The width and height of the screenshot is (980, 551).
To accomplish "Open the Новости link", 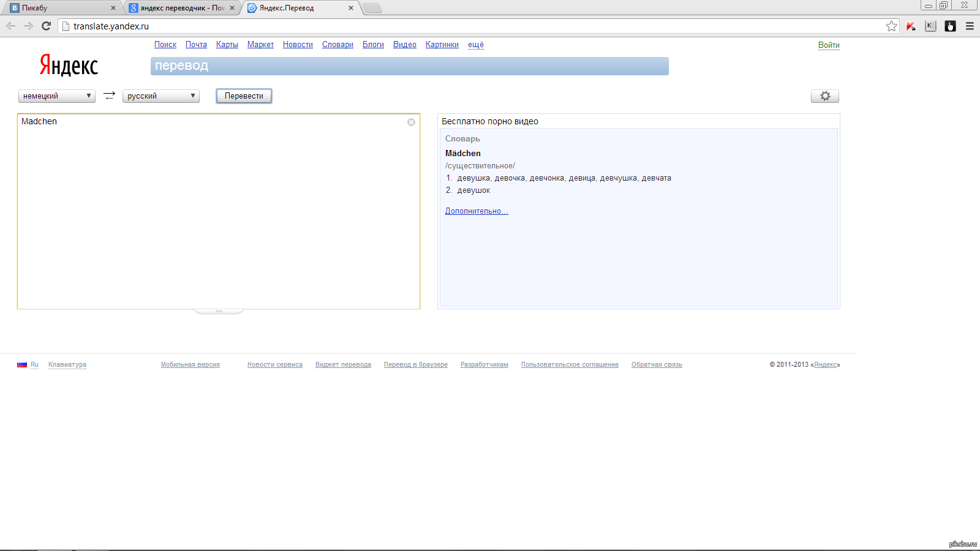I will (x=298, y=45).
